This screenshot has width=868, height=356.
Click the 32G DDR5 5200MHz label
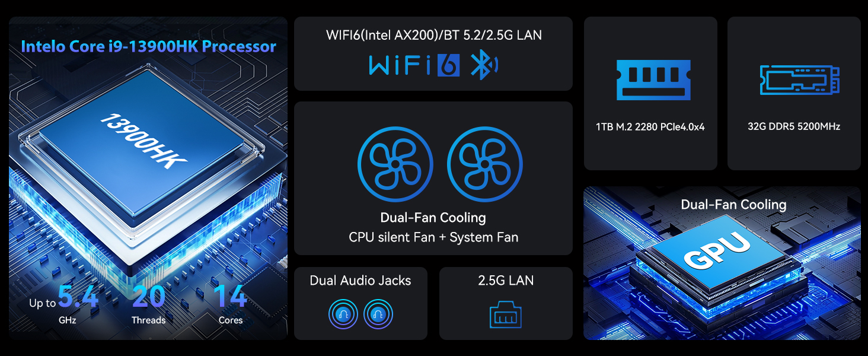794,126
